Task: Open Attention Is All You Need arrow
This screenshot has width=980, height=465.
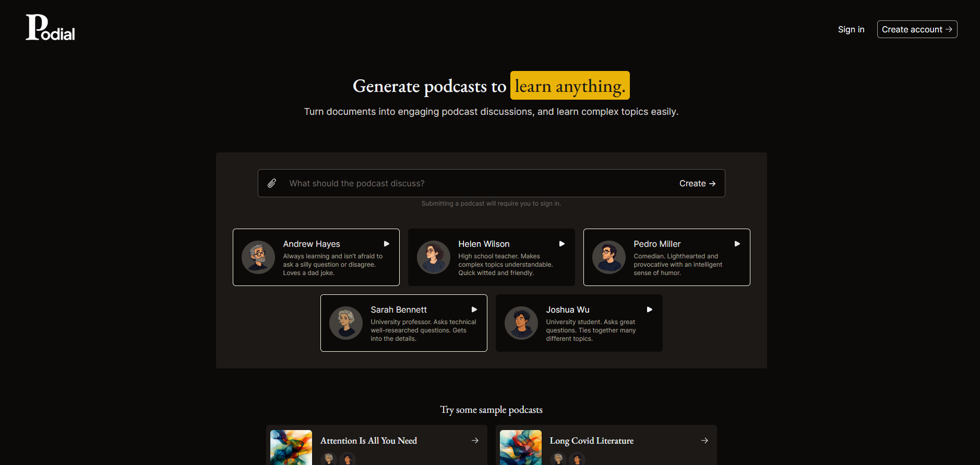Action: pyautogui.click(x=475, y=440)
